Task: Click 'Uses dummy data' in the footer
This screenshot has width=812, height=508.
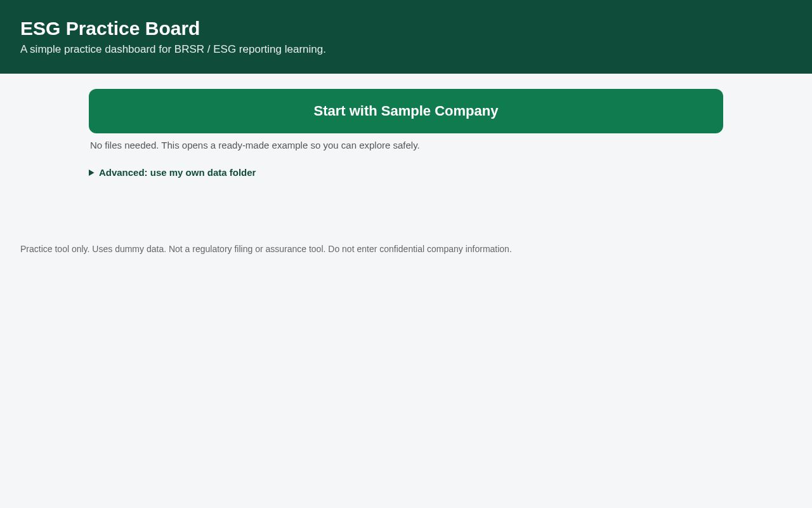Action: click(129, 249)
